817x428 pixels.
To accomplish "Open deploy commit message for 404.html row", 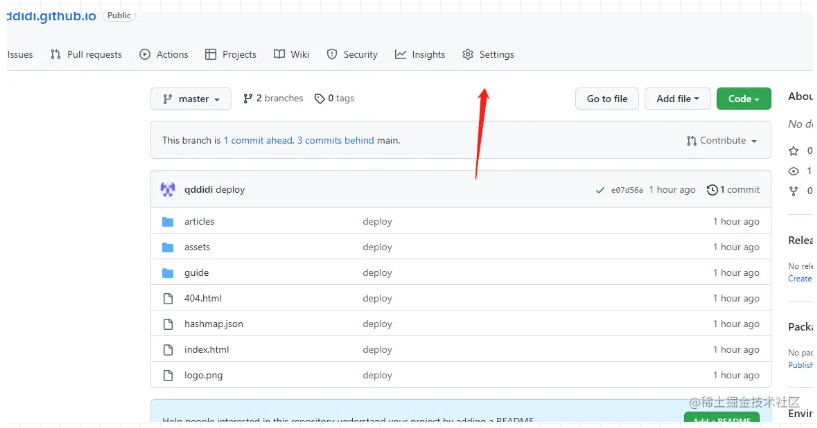I will coord(377,298).
